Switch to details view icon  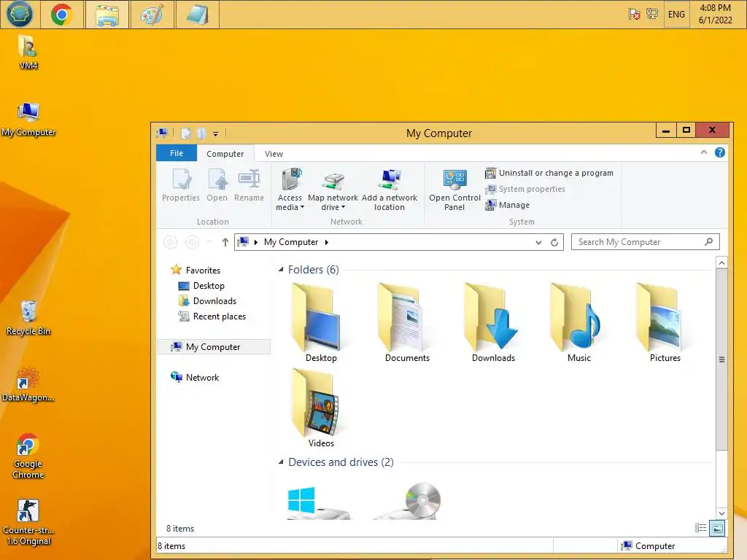701,528
